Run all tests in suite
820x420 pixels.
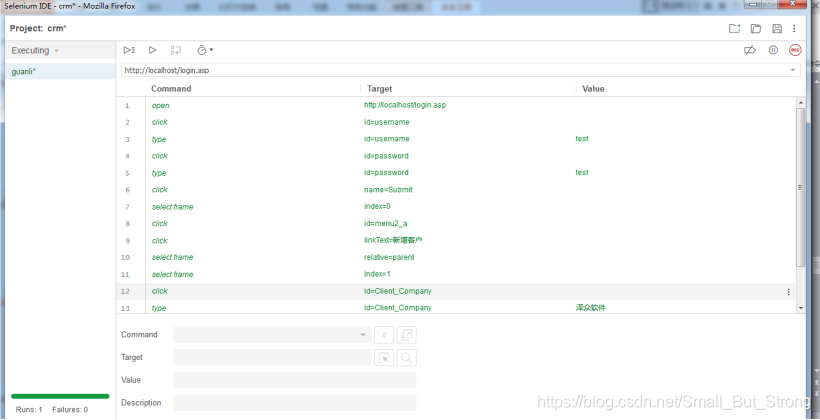[129, 50]
